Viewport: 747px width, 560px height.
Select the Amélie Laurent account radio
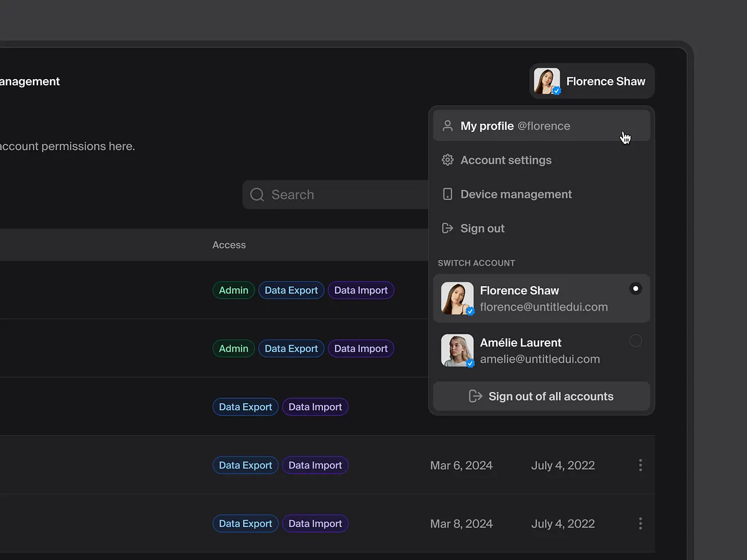[x=635, y=340]
